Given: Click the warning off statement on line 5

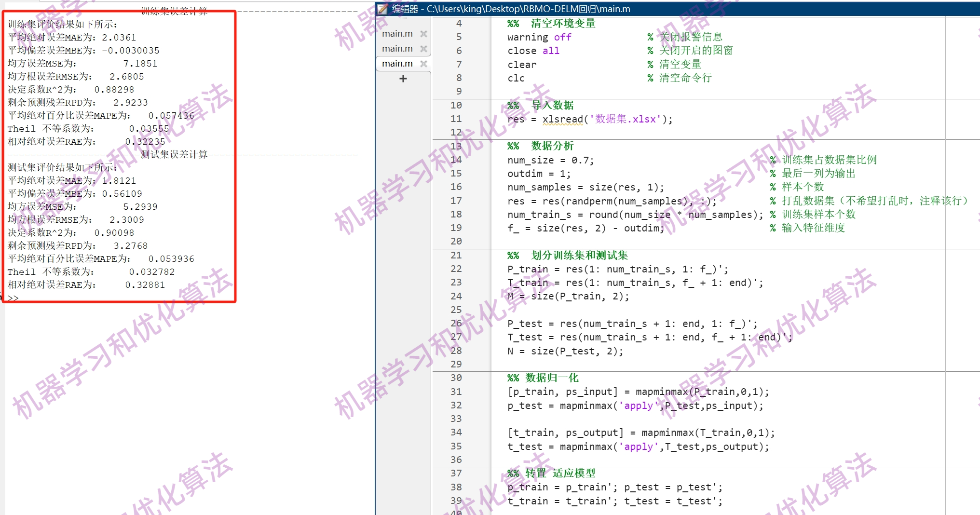Looking at the screenshot, I should [539, 37].
